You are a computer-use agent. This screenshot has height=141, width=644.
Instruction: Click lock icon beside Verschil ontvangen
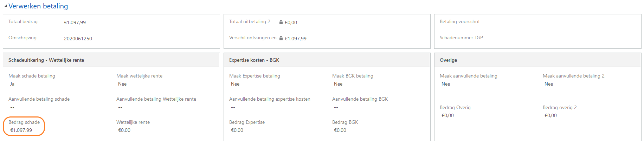point(281,39)
